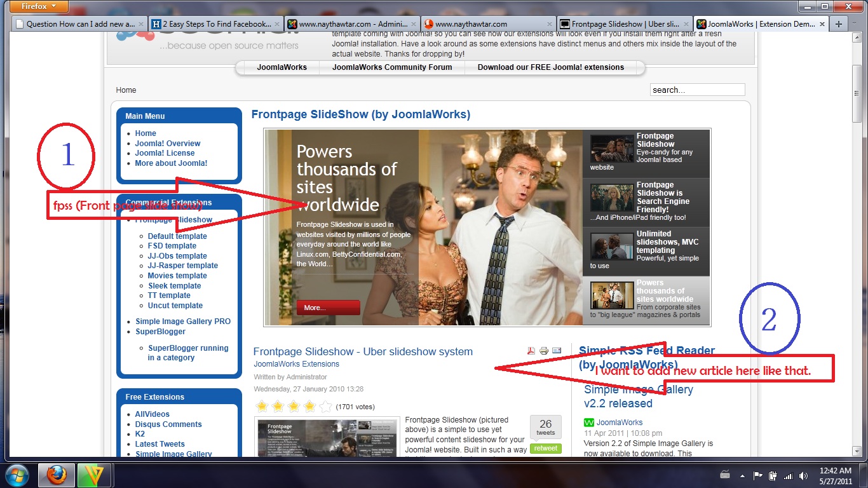Open 'More about Joomla!' in Main Menu

tap(171, 163)
